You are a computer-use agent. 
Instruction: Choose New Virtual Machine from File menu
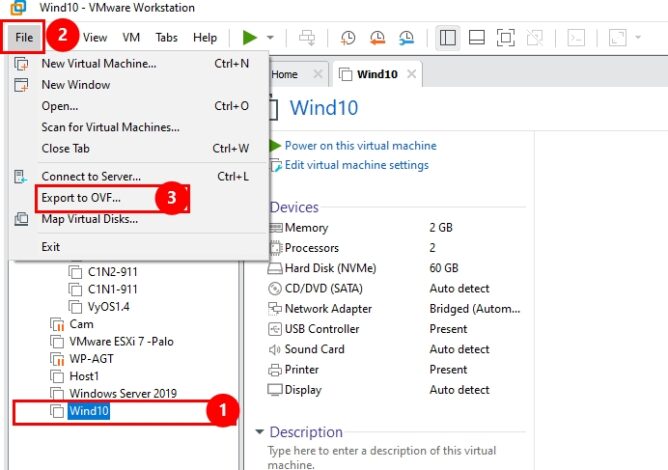pyautogui.click(x=139, y=63)
